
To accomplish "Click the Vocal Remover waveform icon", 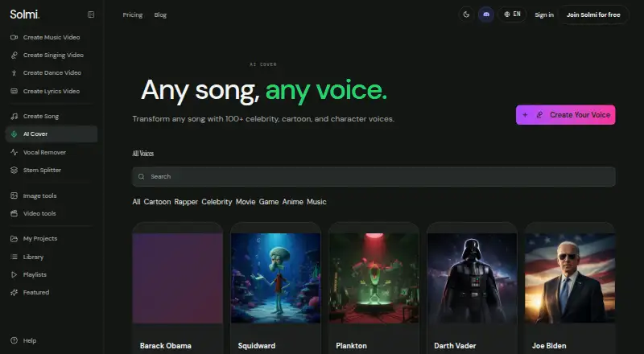I will pyautogui.click(x=14, y=152).
